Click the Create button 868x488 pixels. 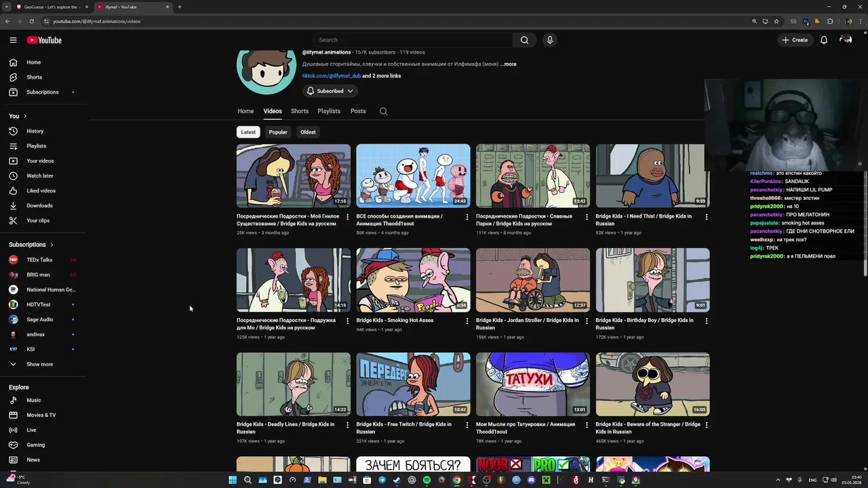point(795,40)
